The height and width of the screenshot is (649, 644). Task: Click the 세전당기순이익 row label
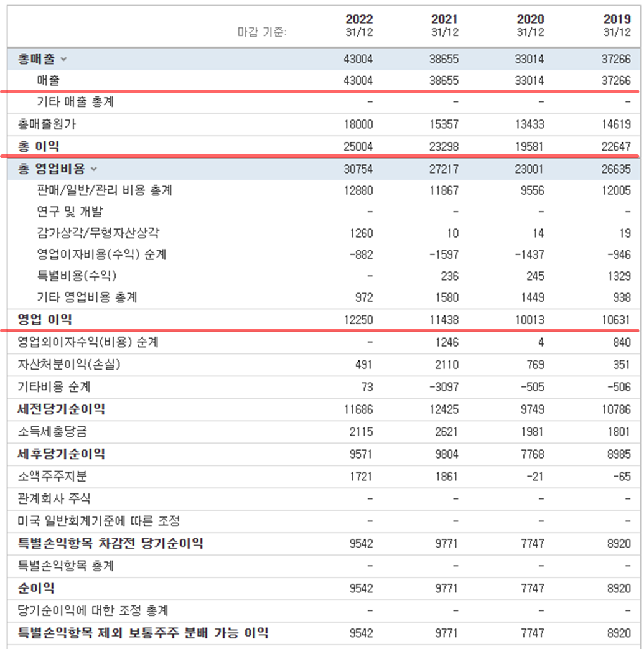[61, 409]
